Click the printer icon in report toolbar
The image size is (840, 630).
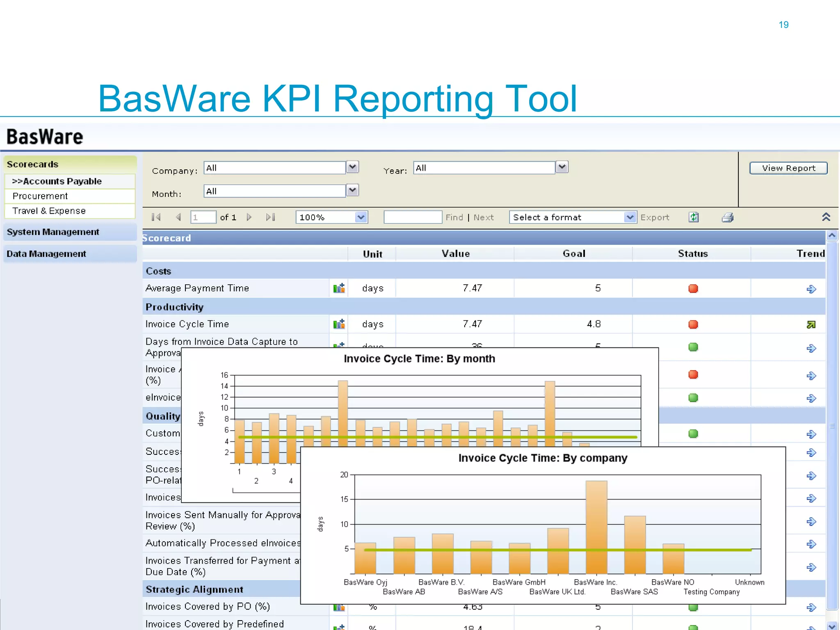point(728,217)
